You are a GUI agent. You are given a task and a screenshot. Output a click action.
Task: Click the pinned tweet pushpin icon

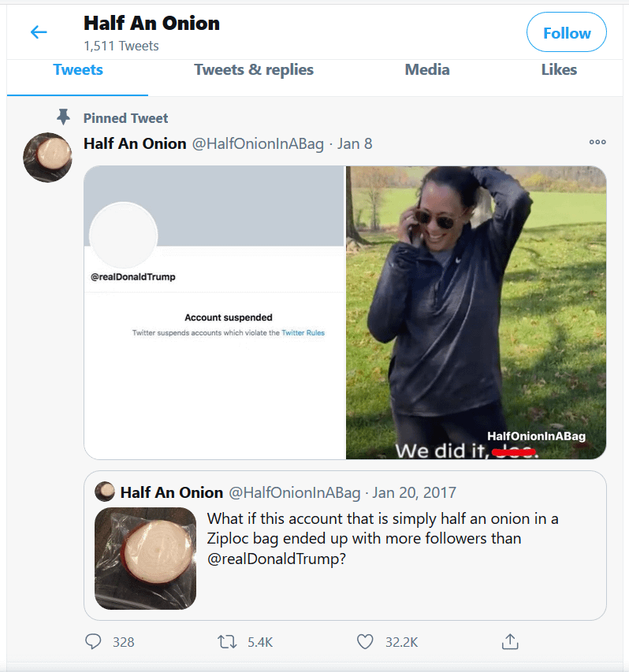click(x=64, y=117)
